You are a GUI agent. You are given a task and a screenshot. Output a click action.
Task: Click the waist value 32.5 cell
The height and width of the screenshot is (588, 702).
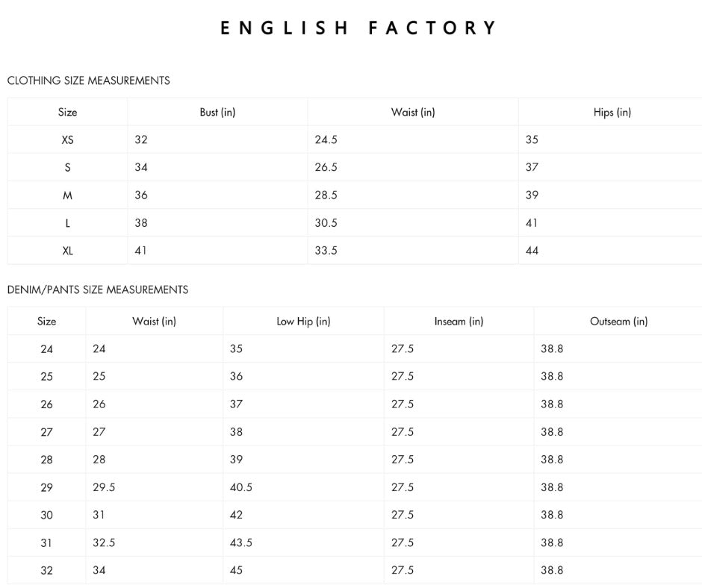click(104, 542)
